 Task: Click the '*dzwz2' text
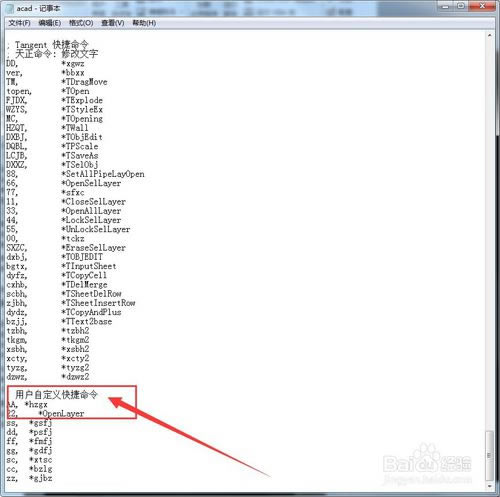(x=75, y=377)
